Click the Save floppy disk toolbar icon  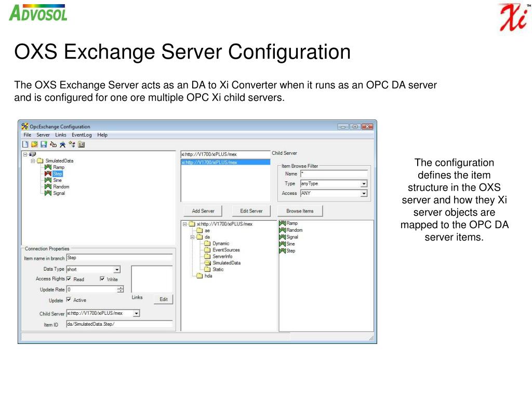click(44, 144)
